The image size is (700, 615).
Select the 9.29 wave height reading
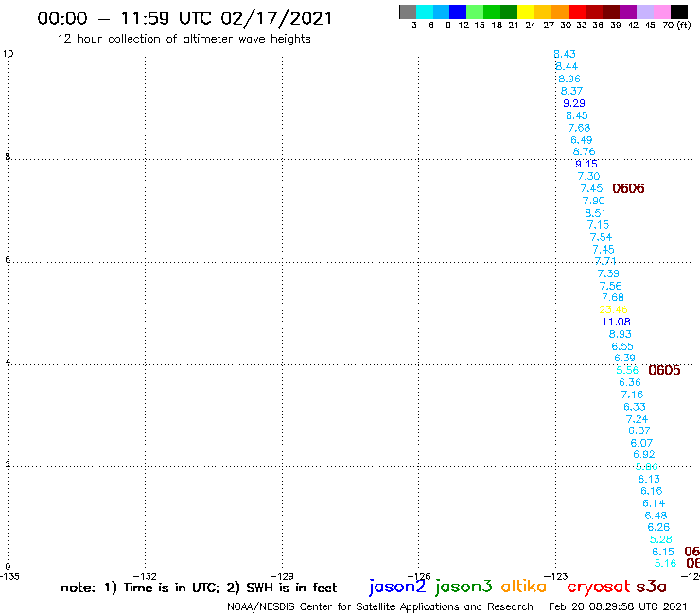(573, 103)
